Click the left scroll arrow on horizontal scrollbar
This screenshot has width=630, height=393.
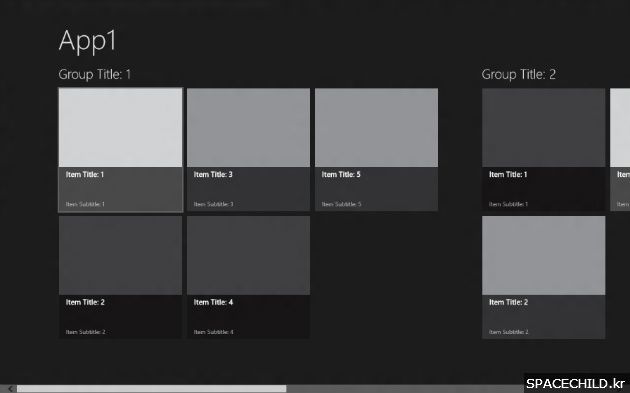coord(10,389)
